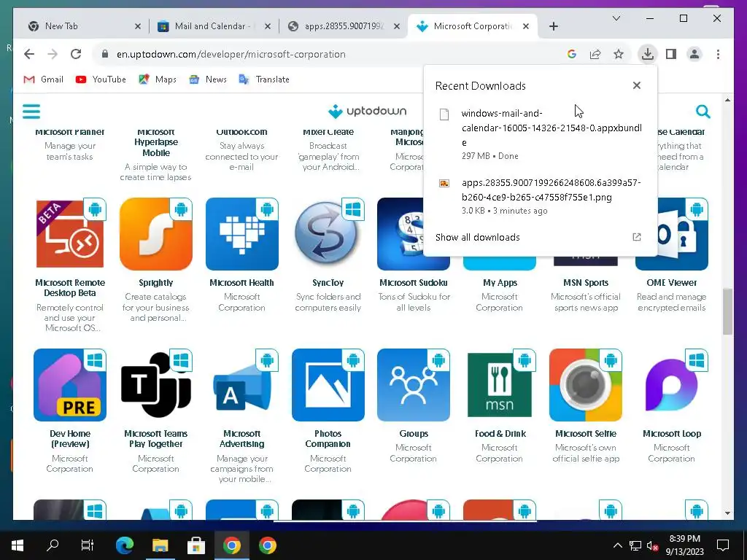The height and width of the screenshot is (560, 747).
Task: Close the Mail and Calendar tab
Action: [x=268, y=26]
